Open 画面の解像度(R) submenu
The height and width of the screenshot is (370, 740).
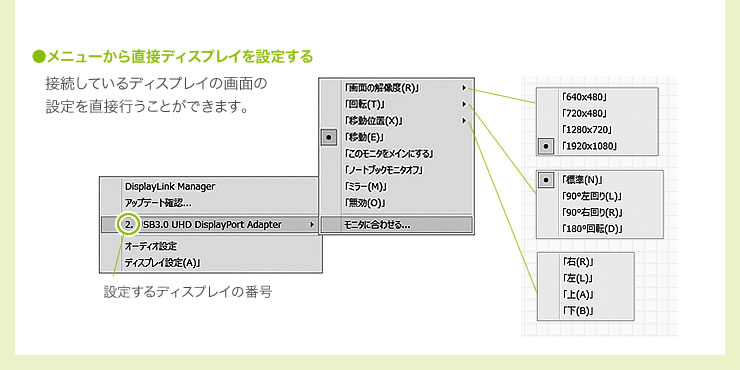(397, 88)
